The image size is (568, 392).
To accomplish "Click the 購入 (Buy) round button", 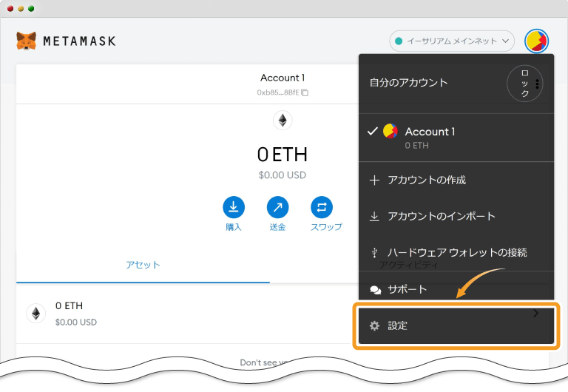I will [x=234, y=207].
